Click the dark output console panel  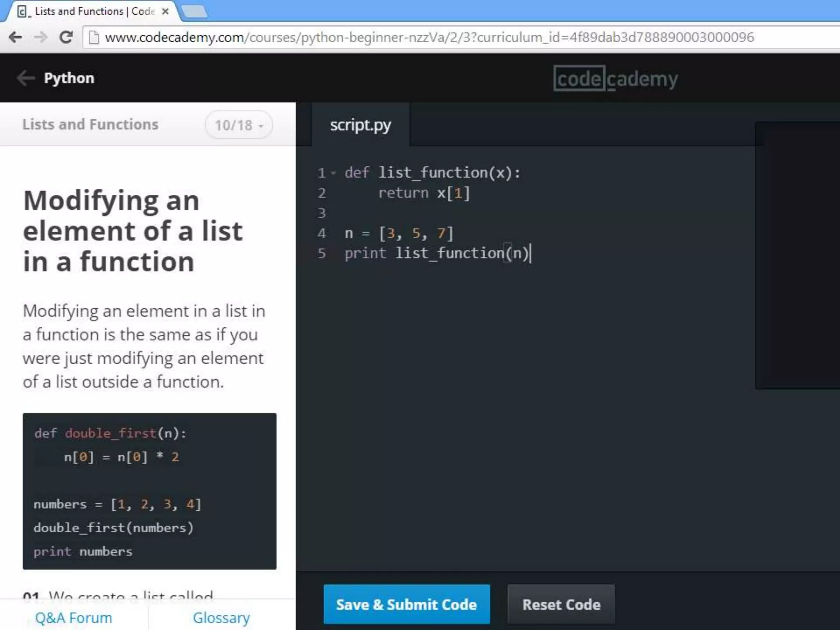797,255
